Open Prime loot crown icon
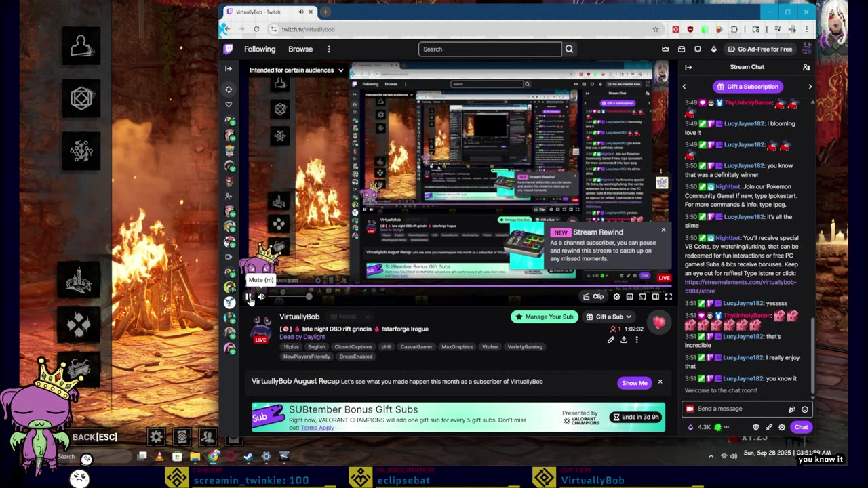 [665, 49]
